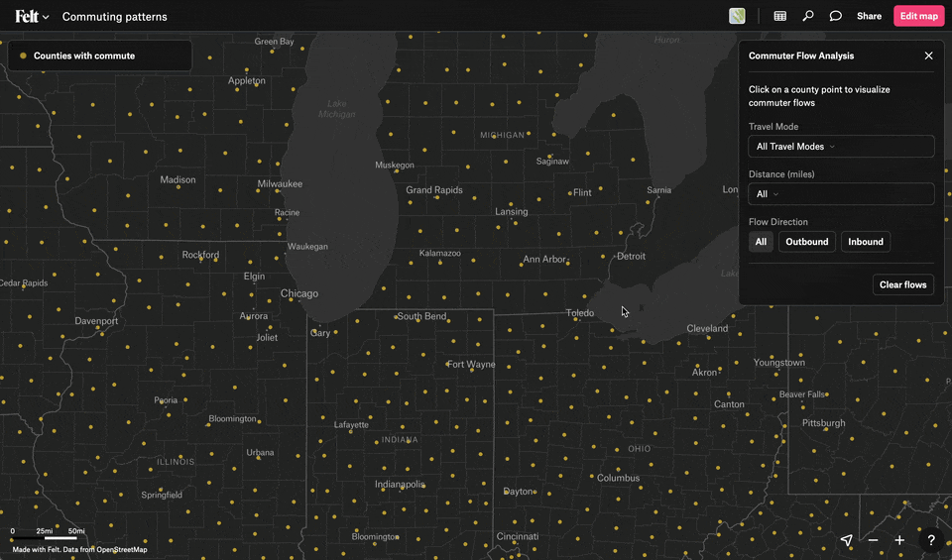This screenshot has width=952, height=560.
Task: Expand the All Travel Modes dropdown
Action: (x=840, y=147)
